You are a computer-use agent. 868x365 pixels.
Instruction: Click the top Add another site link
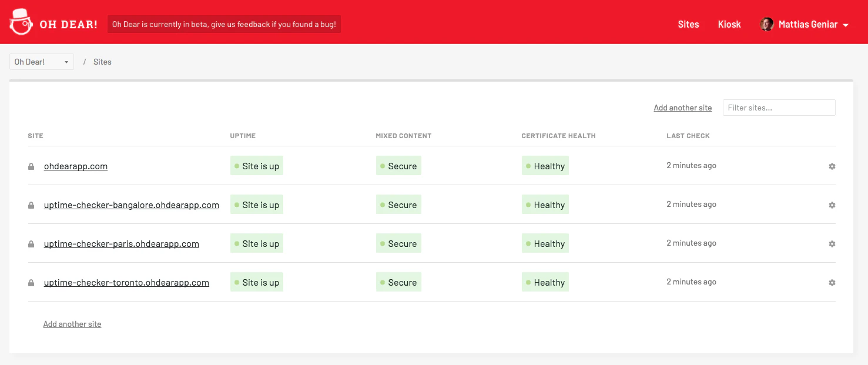click(x=683, y=108)
